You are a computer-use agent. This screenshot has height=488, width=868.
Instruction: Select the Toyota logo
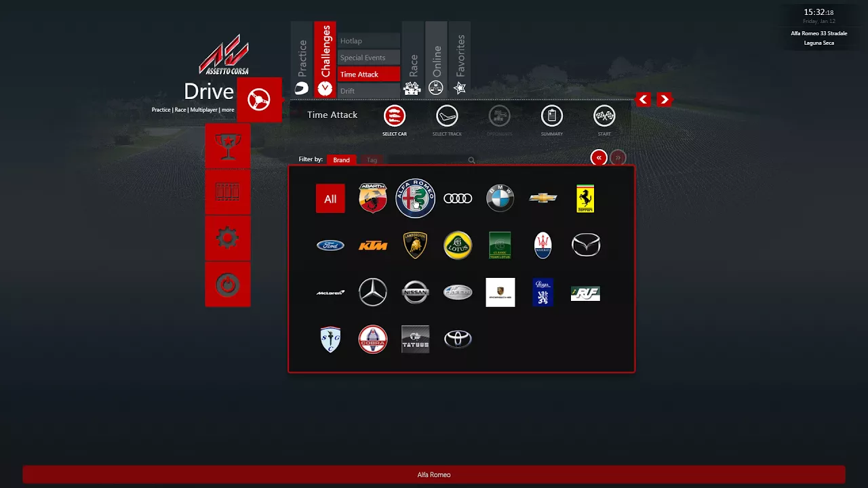coord(458,339)
